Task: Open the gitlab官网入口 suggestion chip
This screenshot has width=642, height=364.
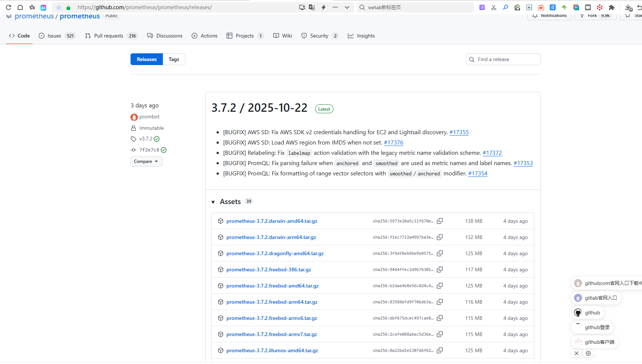Action: [x=596, y=298]
